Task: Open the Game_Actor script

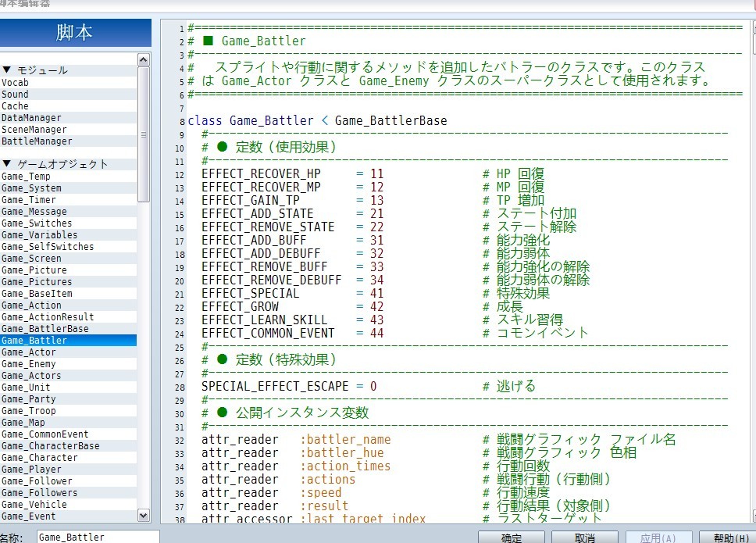Action: (x=69, y=352)
